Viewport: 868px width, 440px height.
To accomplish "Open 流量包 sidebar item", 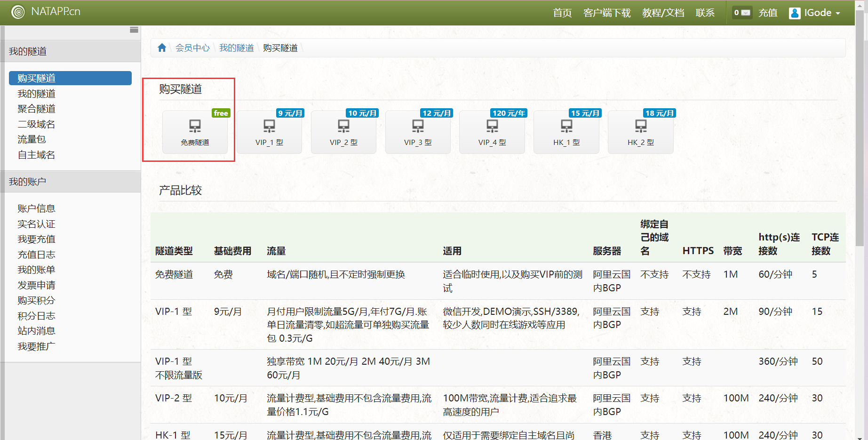I will click(x=32, y=139).
